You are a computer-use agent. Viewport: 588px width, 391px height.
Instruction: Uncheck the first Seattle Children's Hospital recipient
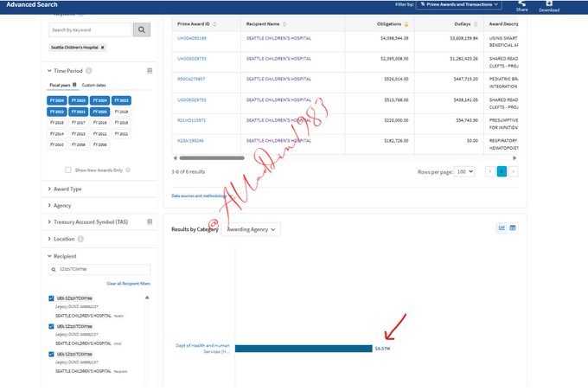point(51,298)
